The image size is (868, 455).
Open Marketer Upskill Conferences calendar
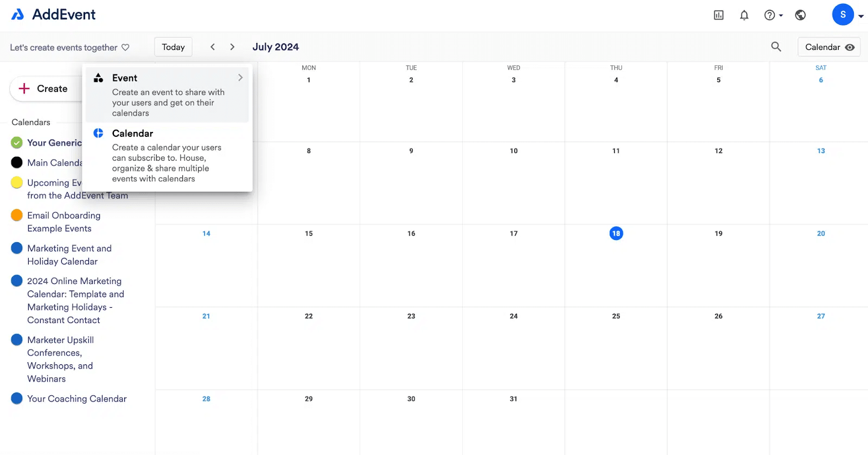click(x=60, y=359)
